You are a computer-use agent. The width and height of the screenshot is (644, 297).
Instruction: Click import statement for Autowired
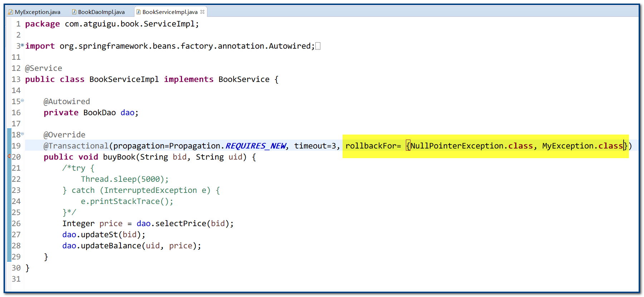[x=170, y=46]
